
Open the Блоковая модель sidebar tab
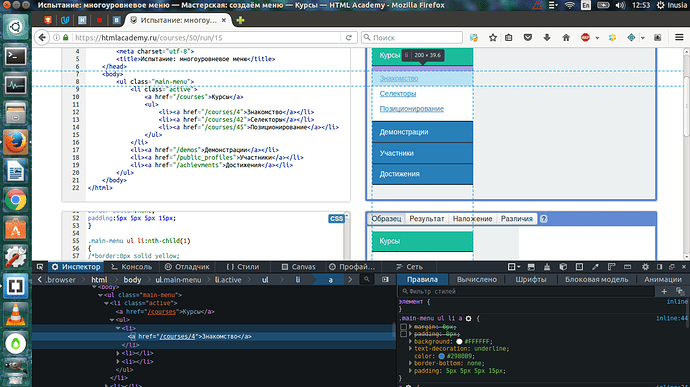596,280
